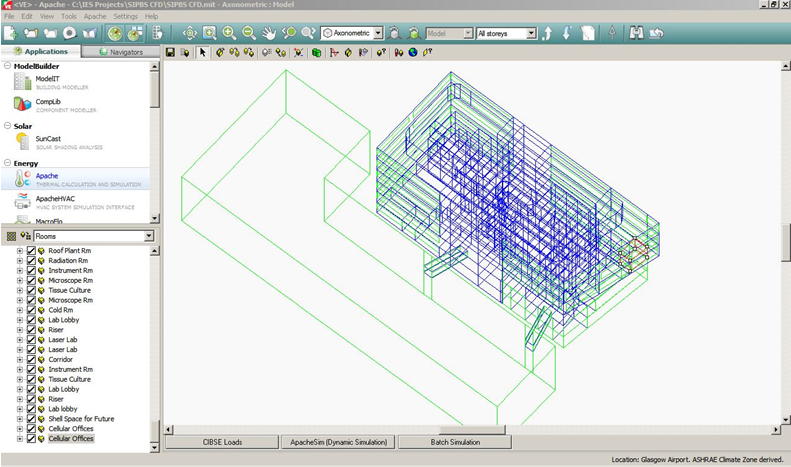Uncheck the Roof Plant Rm checkbox

pyautogui.click(x=30, y=250)
